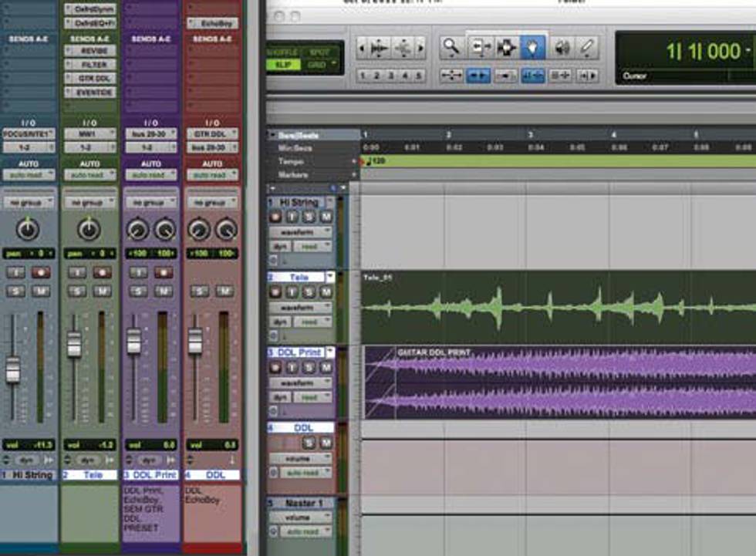The height and width of the screenshot is (556, 756).
Task: Click the horizontal zoom out arrow
Action: [362, 48]
